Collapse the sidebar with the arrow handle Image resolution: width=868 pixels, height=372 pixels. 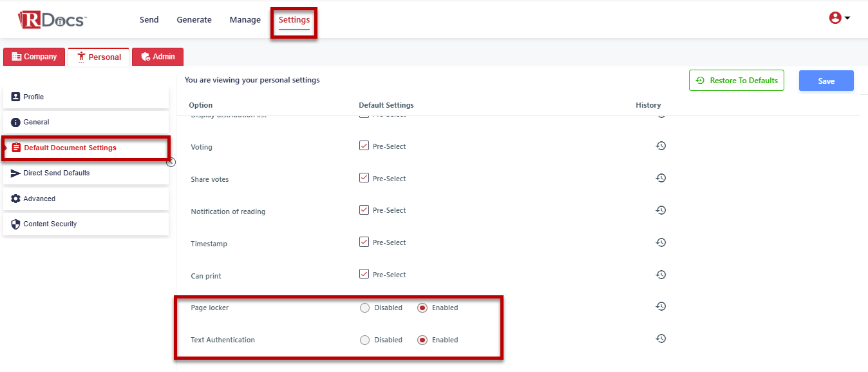171,162
